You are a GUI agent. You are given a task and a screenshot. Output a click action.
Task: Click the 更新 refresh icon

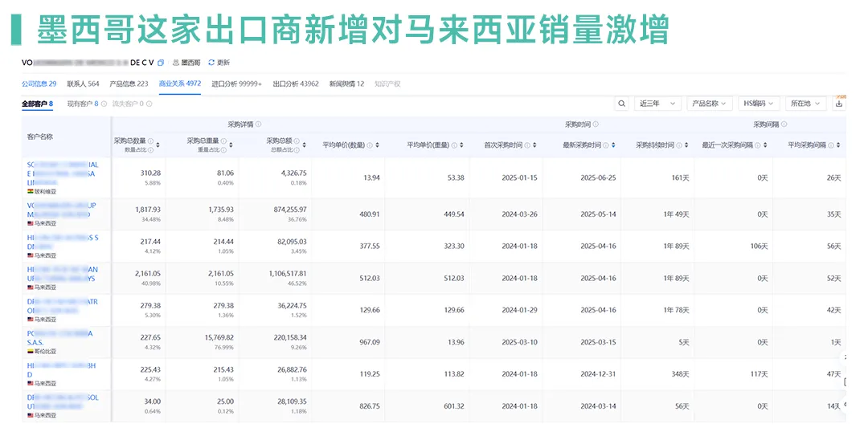211,63
